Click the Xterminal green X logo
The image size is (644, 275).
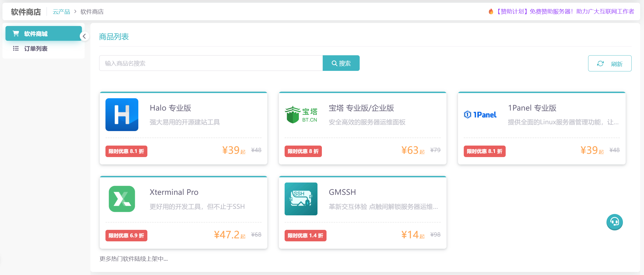(122, 199)
